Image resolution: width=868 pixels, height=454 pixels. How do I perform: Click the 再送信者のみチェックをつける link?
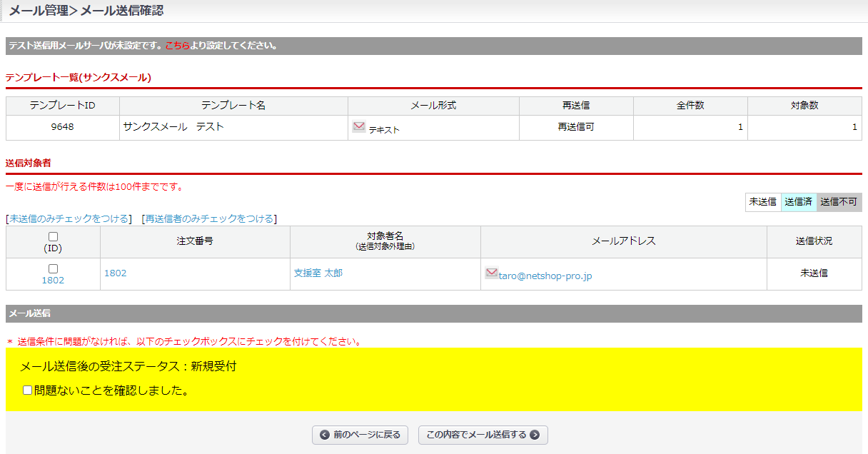click(x=209, y=218)
